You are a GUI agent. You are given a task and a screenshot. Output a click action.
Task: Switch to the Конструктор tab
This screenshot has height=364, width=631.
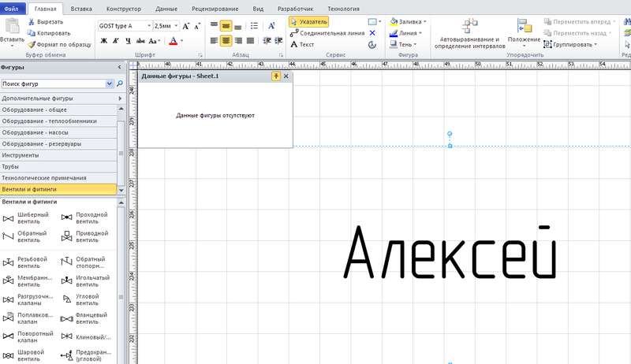[124, 9]
